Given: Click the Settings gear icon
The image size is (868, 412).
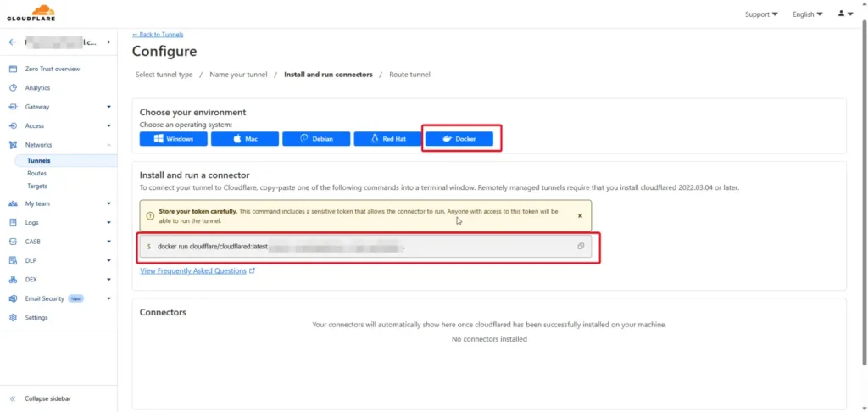Looking at the screenshot, I should pyautogui.click(x=14, y=318).
